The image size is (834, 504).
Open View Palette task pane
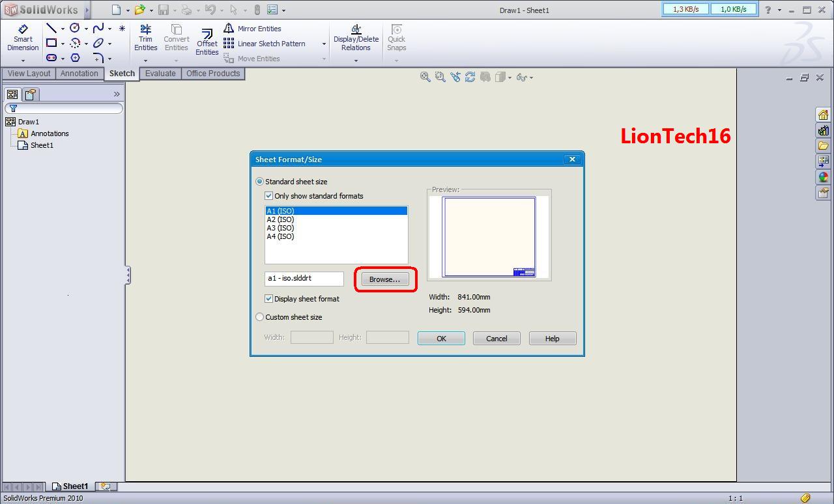(823, 161)
